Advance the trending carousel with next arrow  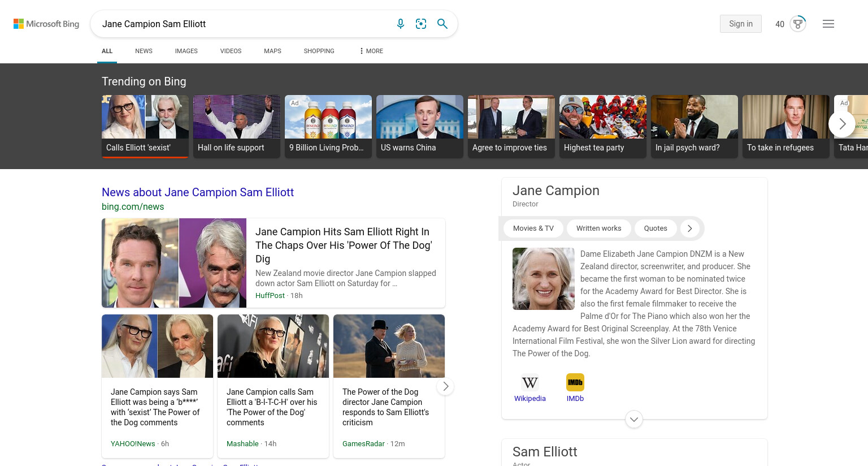[842, 124]
